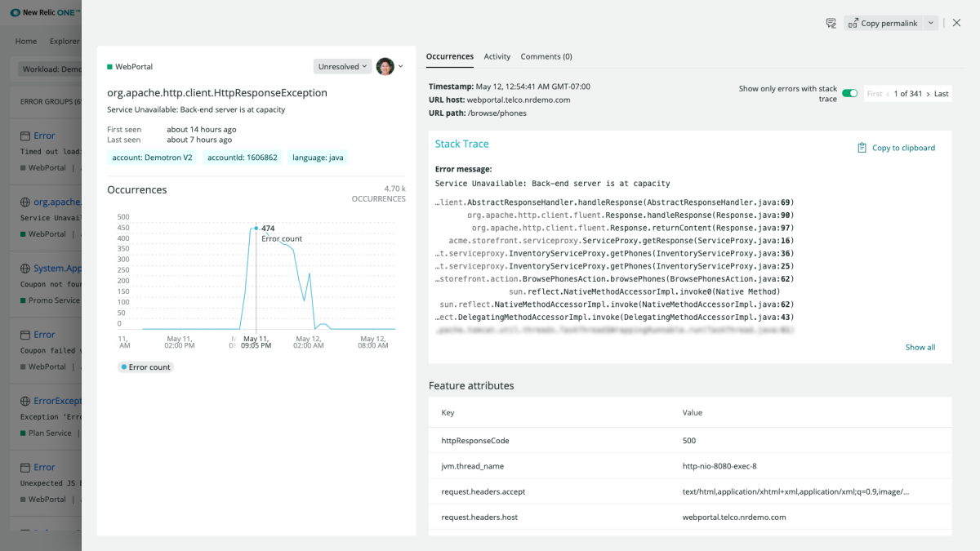Click the WebPortal entity name in panel header
Viewport: 980px width, 551px height.
(134, 66)
